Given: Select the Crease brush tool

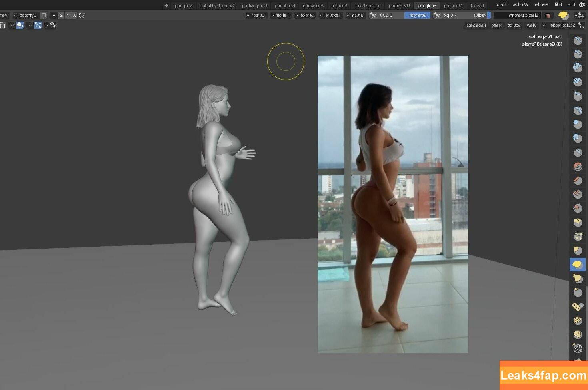Looking at the screenshot, I should (578, 152).
